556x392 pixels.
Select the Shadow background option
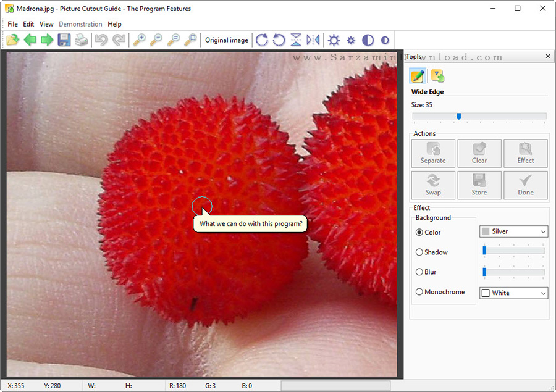pyautogui.click(x=432, y=252)
